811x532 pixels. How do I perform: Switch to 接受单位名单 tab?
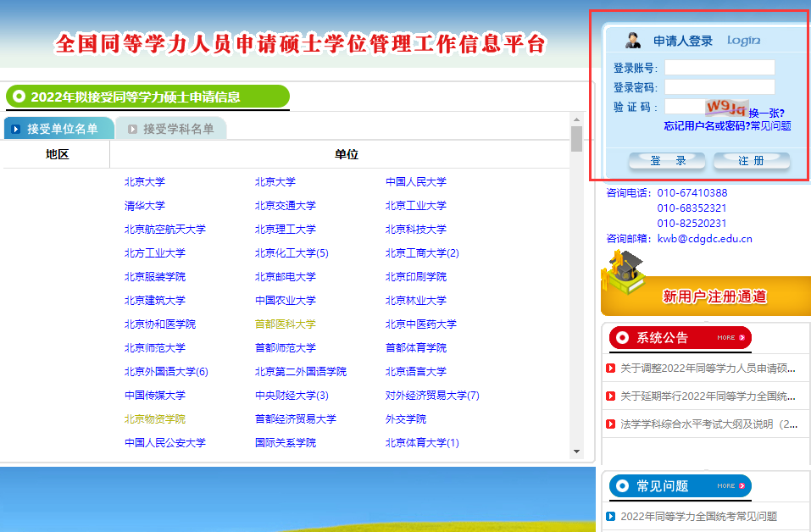click(59, 128)
